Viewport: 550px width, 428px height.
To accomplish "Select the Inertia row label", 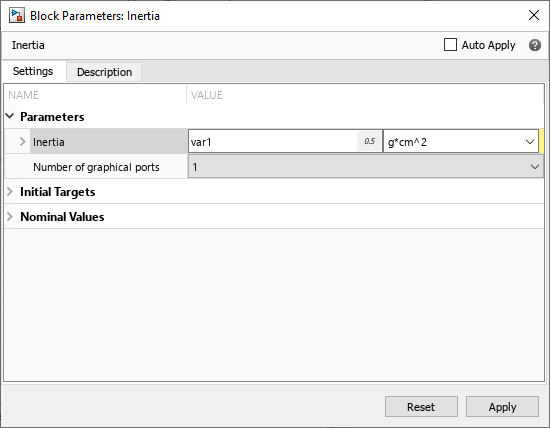I will [x=49, y=142].
